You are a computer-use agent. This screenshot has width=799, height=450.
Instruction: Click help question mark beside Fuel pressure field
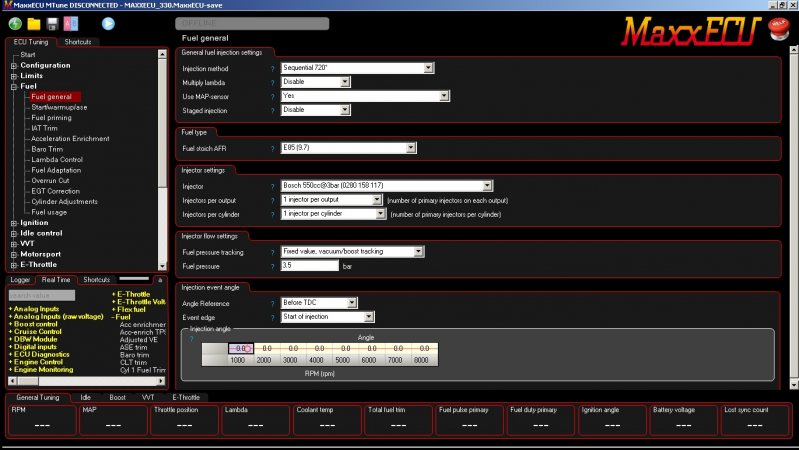(x=273, y=267)
